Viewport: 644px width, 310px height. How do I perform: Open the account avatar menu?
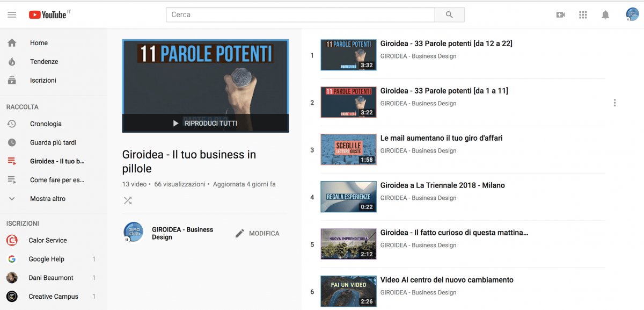[x=632, y=15]
